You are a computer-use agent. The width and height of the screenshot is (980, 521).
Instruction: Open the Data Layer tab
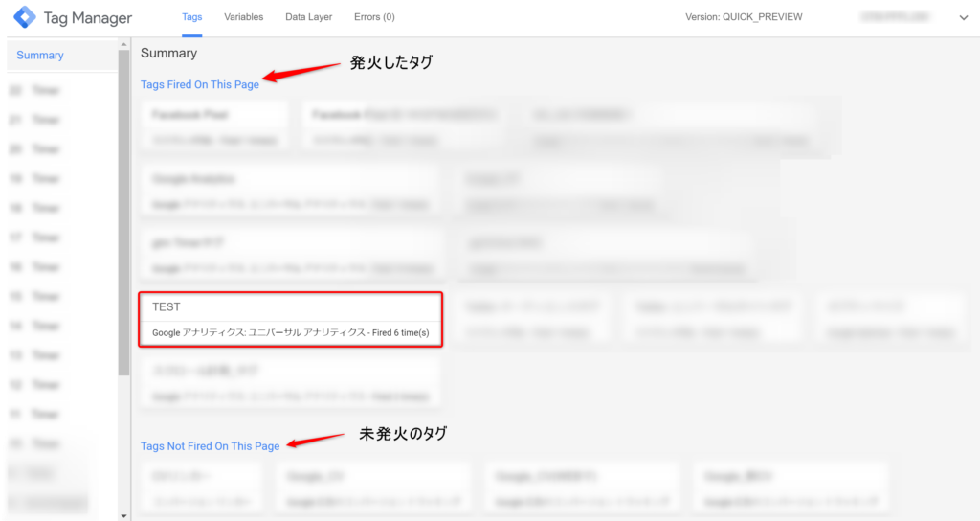coord(309,17)
